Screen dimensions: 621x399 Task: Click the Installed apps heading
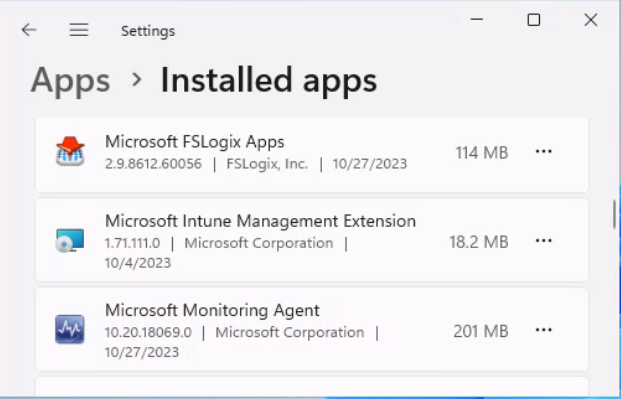(269, 80)
